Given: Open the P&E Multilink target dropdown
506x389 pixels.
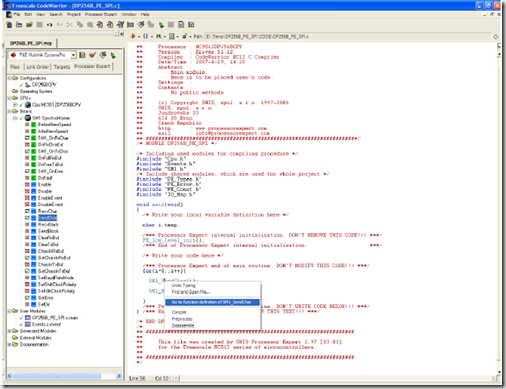Looking at the screenshot, I should pos(73,55).
